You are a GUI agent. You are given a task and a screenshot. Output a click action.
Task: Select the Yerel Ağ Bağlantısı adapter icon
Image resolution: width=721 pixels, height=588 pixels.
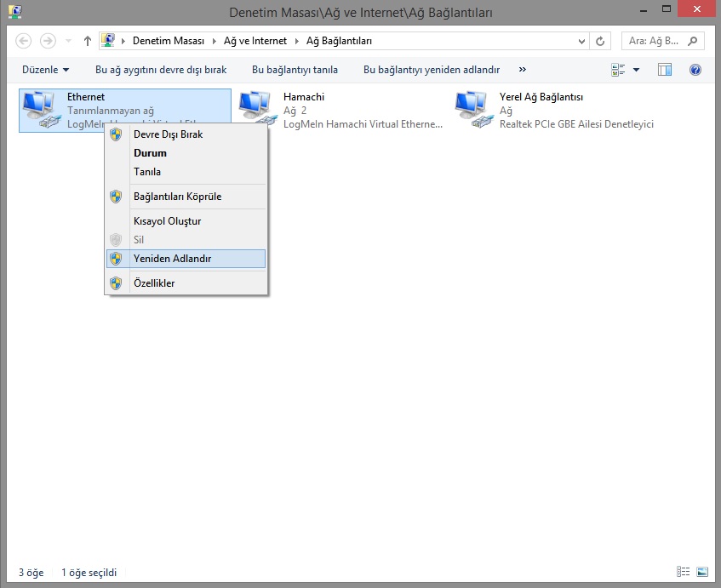click(x=474, y=109)
